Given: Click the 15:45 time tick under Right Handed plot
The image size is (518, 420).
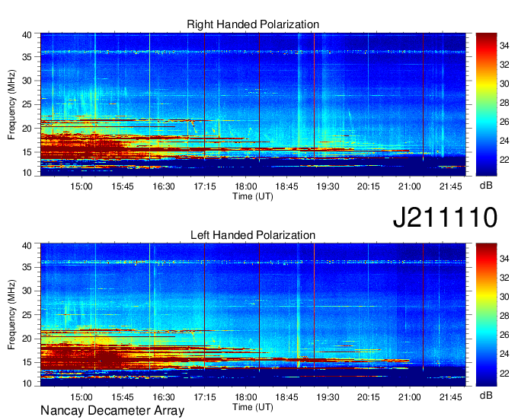Looking at the screenshot, I should tap(123, 186).
